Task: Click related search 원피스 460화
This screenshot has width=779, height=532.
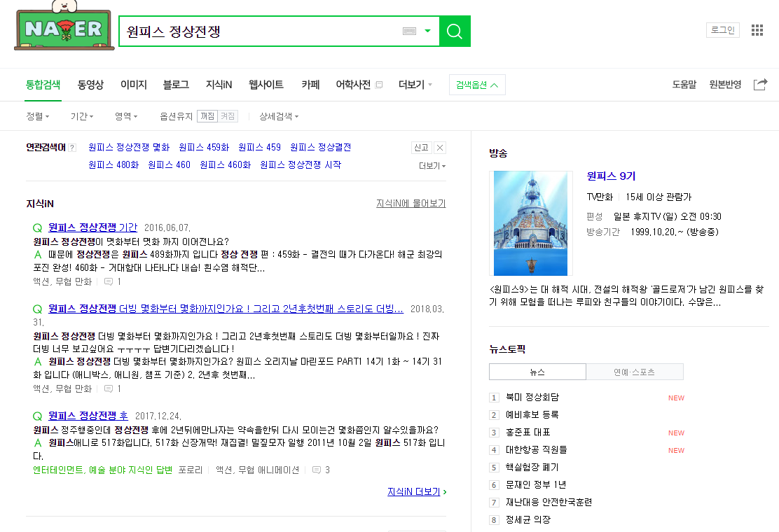Action: click(x=225, y=164)
